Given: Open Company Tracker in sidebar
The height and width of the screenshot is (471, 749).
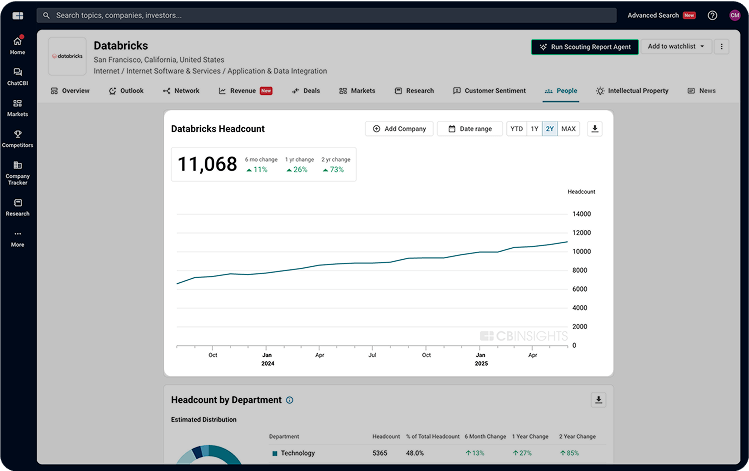Looking at the screenshot, I should click(x=17, y=171).
